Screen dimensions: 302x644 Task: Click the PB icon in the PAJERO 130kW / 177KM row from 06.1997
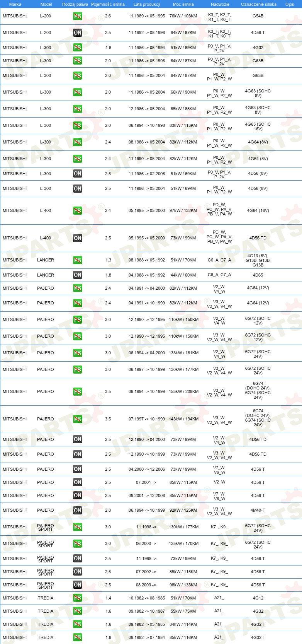click(78, 370)
